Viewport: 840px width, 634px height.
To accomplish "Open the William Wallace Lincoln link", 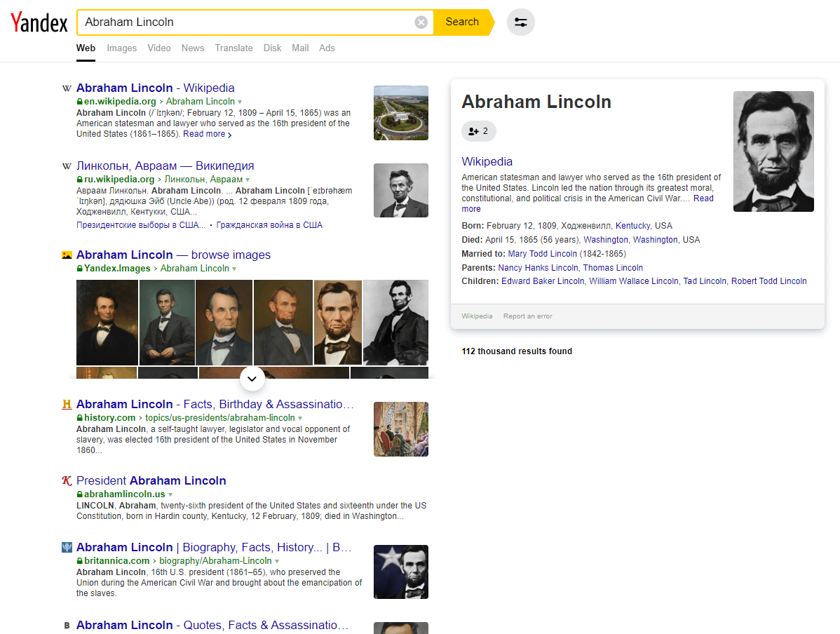I will [x=634, y=281].
